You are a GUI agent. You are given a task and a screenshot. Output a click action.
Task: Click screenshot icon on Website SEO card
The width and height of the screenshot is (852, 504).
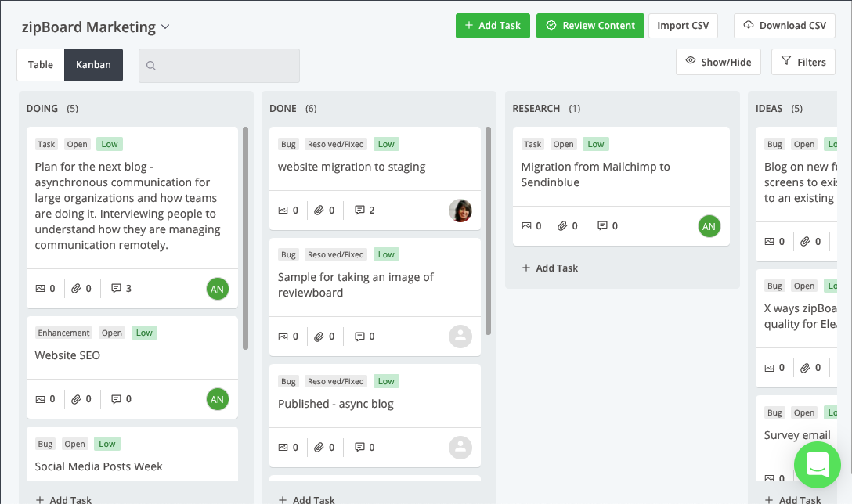pyautogui.click(x=40, y=399)
